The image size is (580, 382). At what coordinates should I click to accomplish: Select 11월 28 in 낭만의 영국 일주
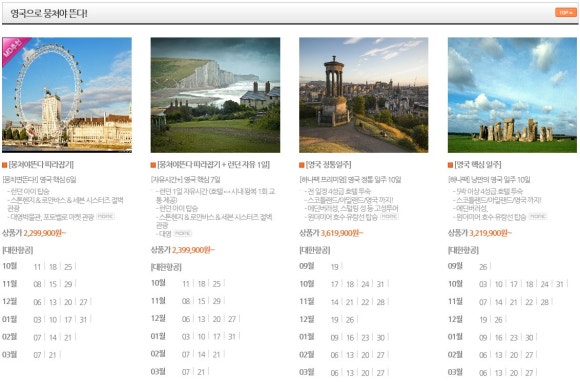tap(544, 302)
